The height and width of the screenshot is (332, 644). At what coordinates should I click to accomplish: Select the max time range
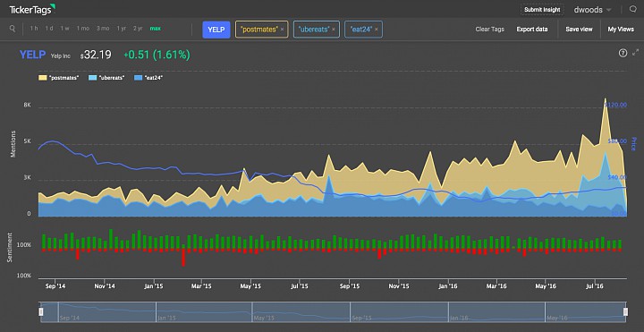click(156, 29)
